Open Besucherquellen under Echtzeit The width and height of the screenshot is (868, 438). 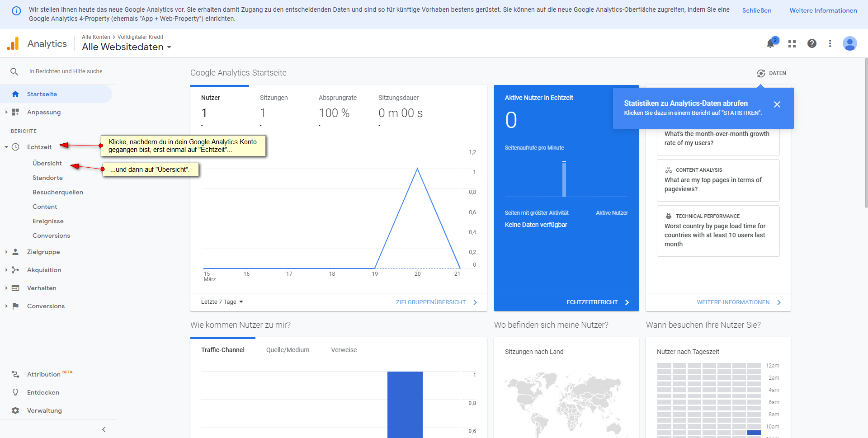tap(58, 192)
